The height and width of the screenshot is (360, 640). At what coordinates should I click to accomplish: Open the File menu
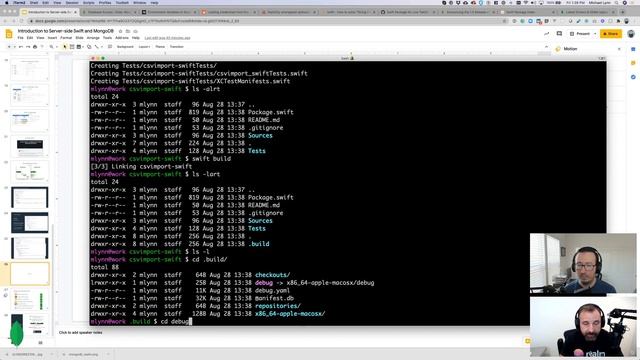20,38
